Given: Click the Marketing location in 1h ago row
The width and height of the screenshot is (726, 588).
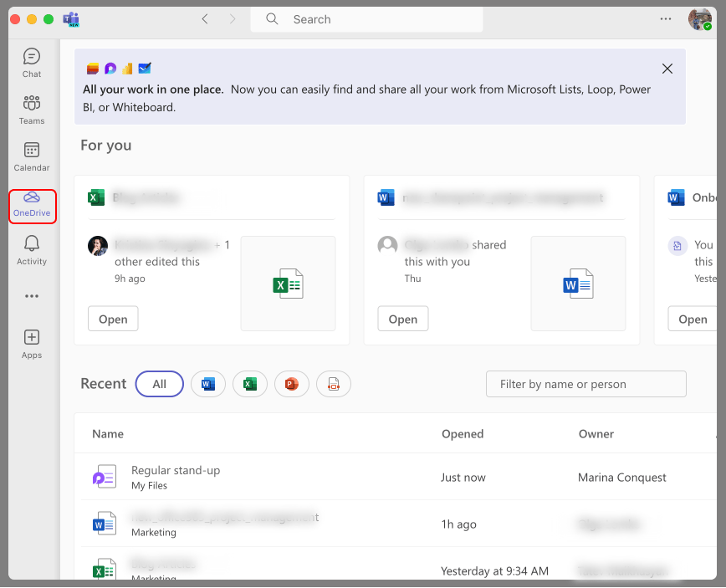Looking at the screenshot, I should pyautogui.click(x=154, y=533).
